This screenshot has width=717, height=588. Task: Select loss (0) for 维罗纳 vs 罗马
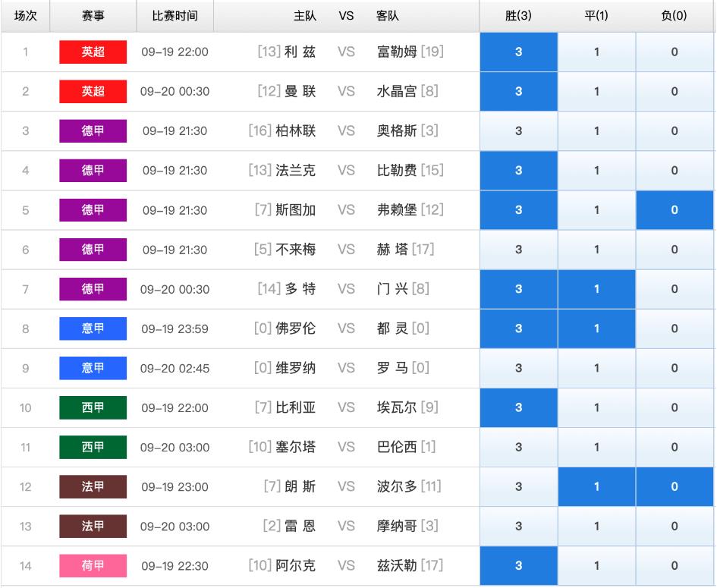point(675,368)
